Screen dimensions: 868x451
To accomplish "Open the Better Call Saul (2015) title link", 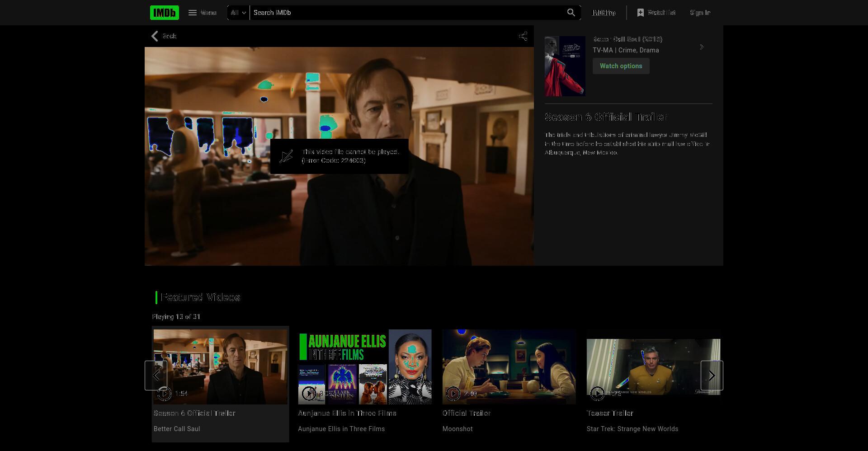I will (627, 39).
